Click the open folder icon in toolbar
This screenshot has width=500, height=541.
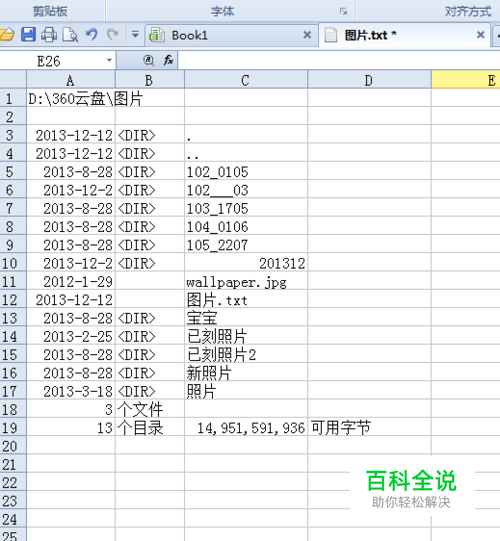click(6, 35)
